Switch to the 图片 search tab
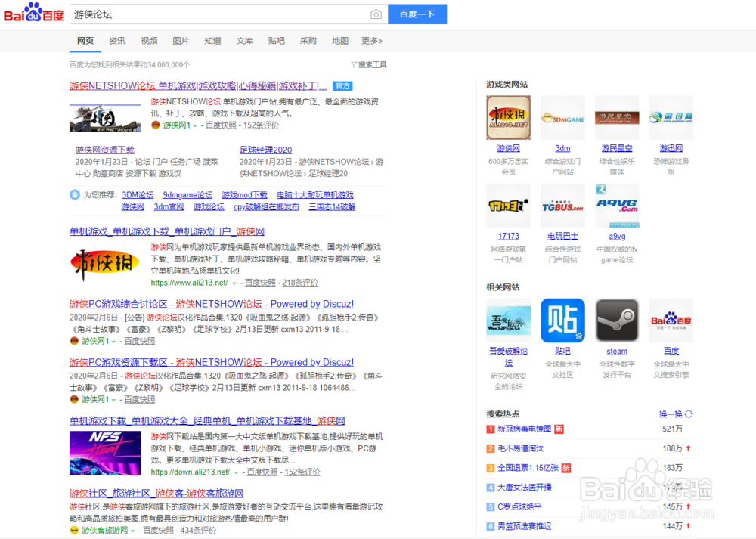 [181, 40]
